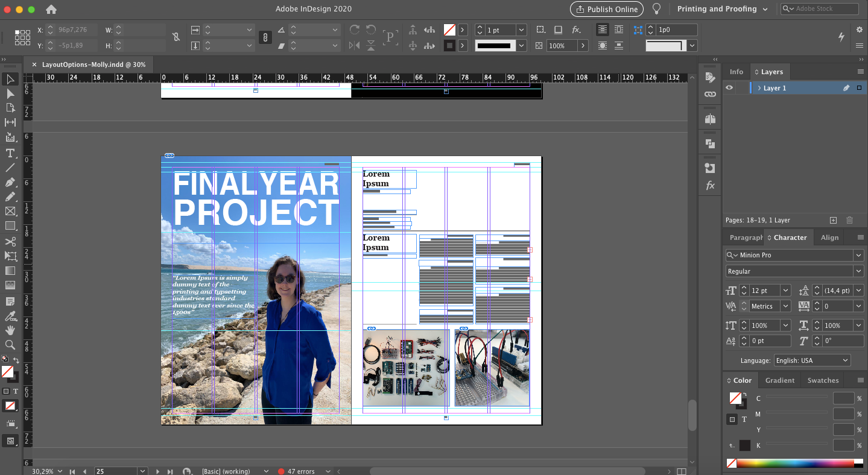Select the Direct Selection tool
Screen dimensions: 868x475
[10, 93]
